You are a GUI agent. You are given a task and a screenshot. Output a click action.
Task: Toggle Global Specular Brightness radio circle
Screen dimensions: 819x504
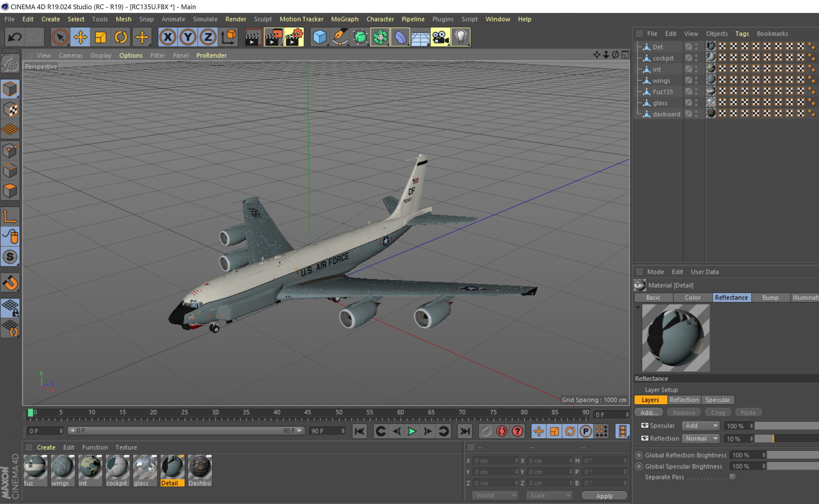639,466
